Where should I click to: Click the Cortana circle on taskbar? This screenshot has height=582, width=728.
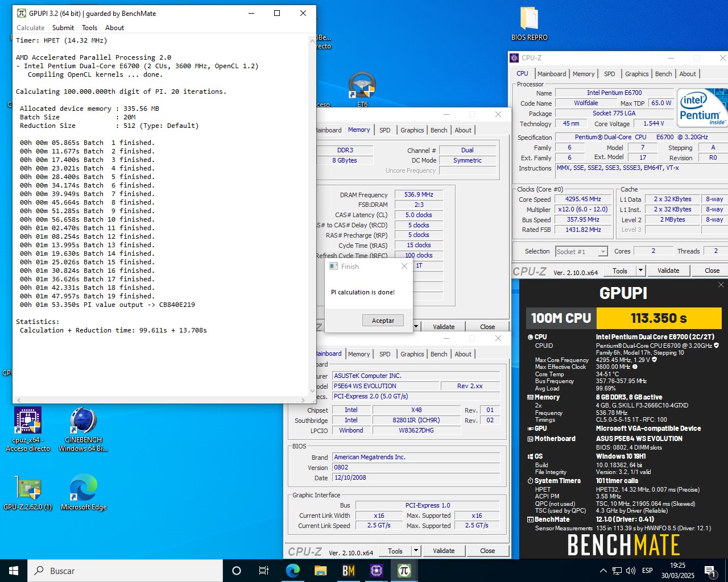(237, 571)
